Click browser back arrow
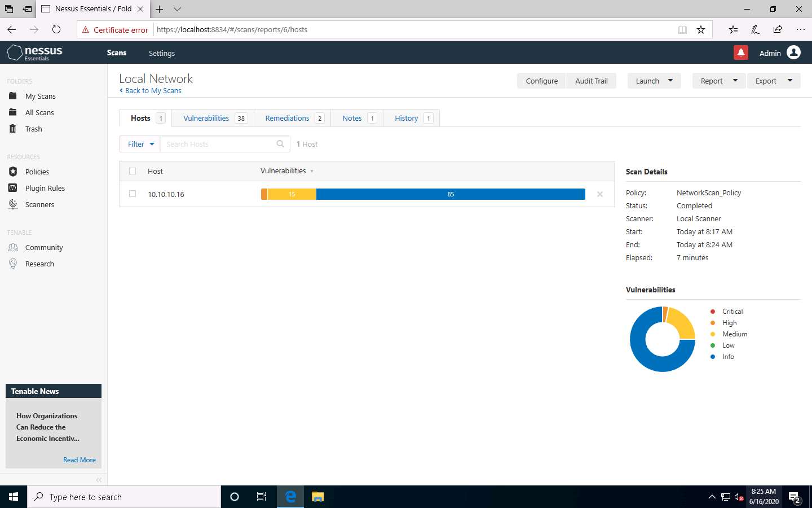Image resolution: width=812 pixels, height=508 pixels. pyautogui.click(x=12, y=29)
